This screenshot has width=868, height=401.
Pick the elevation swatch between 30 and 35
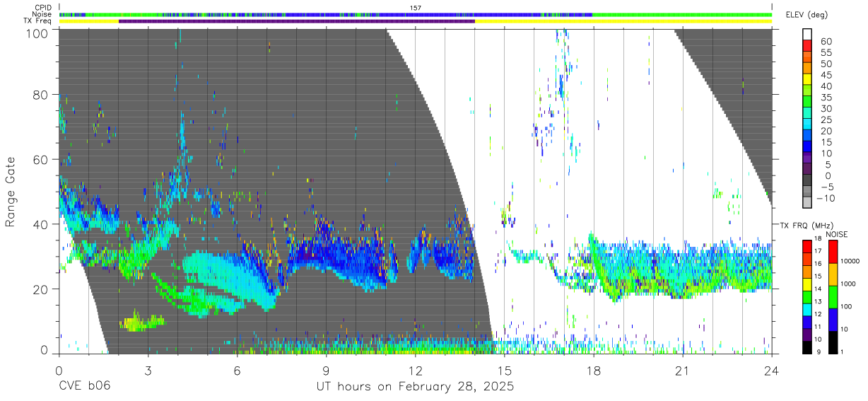808,103
